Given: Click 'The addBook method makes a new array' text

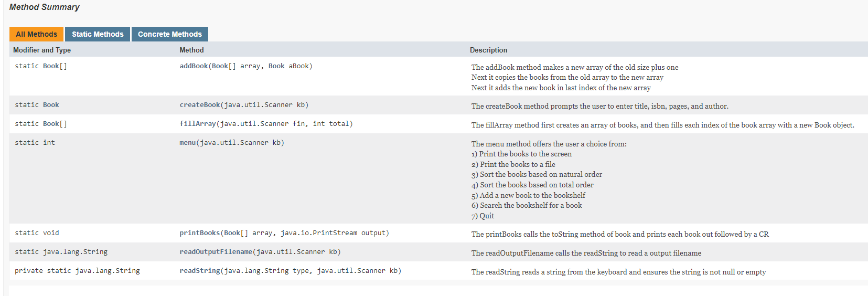Looking at the screenshot, I should tap(575, 67).
